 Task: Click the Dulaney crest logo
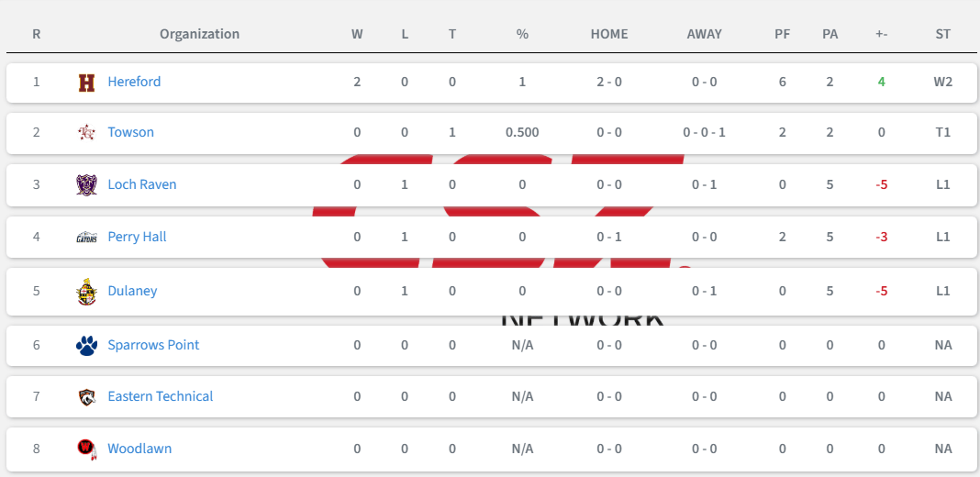pyautogui.click(x=87, y=292)
